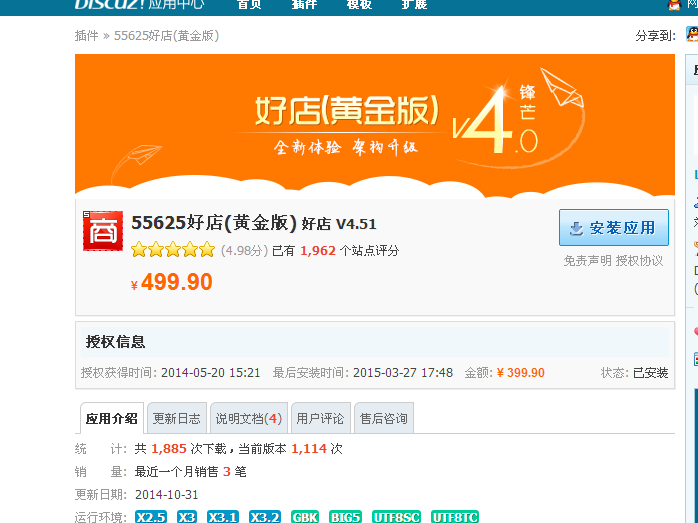This screenshot has height=523, width=698.
Task: Switch to the 说明文档(4) tab
Action: pyautogui.click(x=249, y=418)
